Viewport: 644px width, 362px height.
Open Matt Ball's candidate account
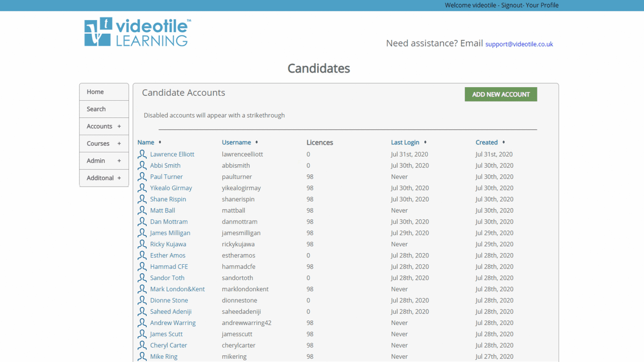163,210
